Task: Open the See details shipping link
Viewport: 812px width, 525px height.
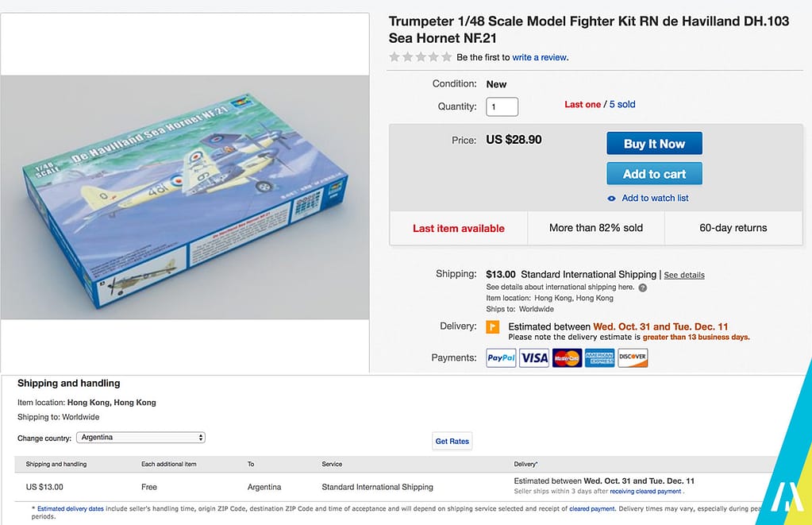Action: [x=684, y=275]
